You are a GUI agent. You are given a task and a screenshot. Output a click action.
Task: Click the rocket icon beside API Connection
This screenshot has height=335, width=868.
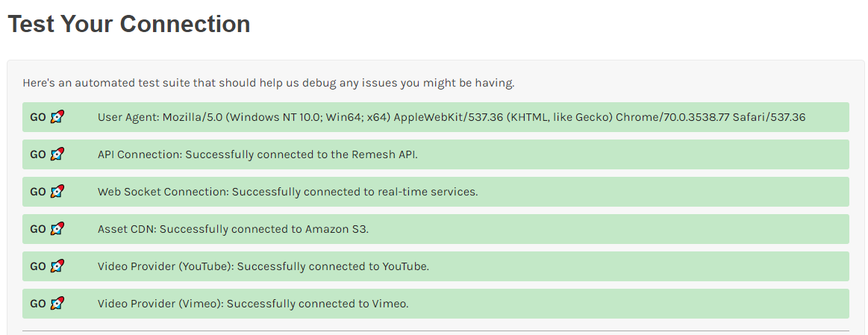click(x=57, y=154)
